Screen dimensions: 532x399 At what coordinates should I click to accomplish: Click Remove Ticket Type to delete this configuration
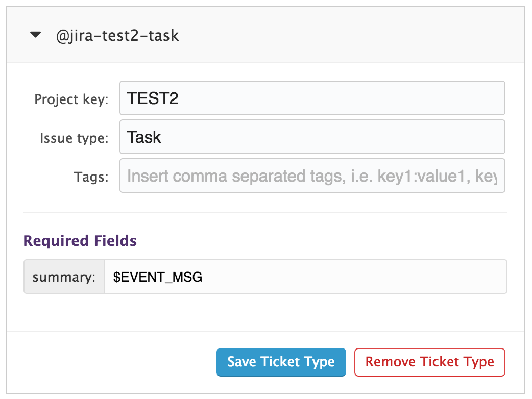pos(429,362)
